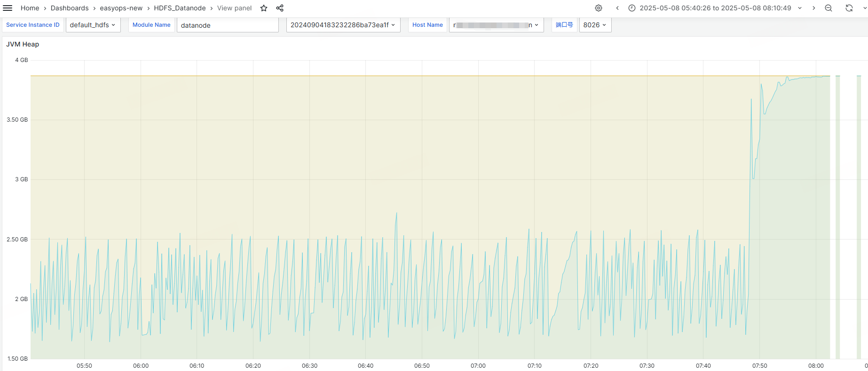Return to HDFS_Datanode dashboard breadcrumb
This screenshot has width=868, height=371.
180,8
